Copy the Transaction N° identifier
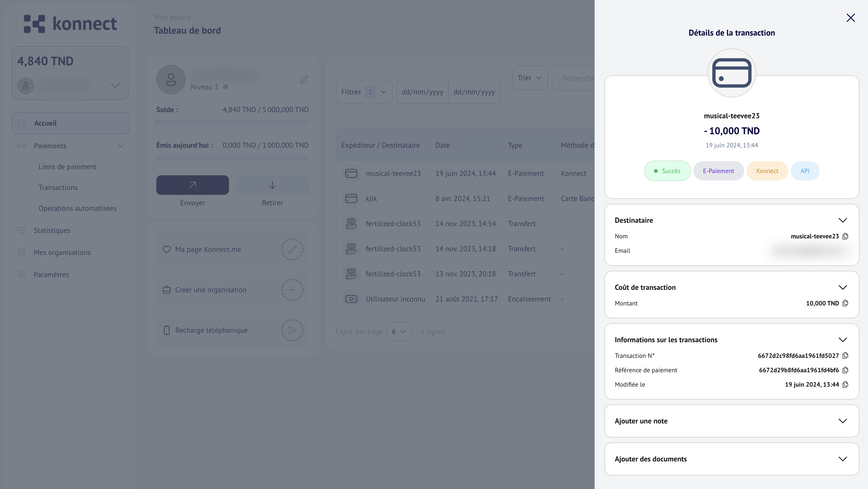 point(845,356)
